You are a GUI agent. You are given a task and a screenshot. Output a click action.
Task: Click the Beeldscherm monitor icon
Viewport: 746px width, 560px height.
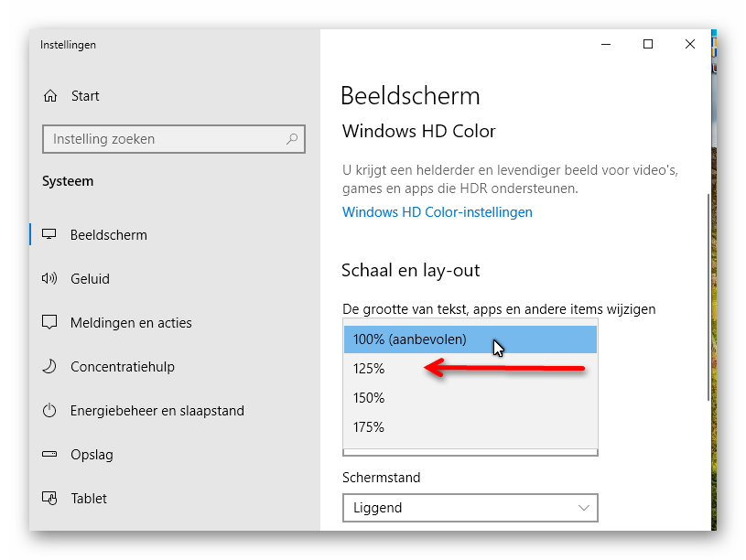(49, 234)
